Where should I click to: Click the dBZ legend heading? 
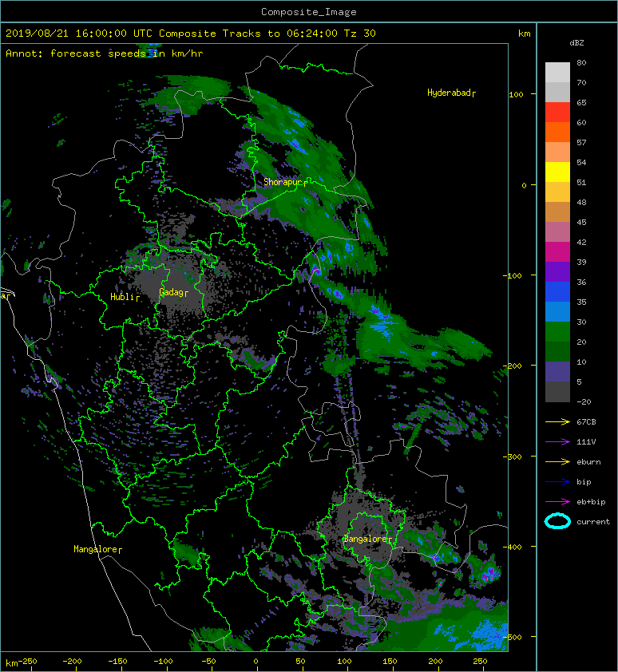click(576, 43)
